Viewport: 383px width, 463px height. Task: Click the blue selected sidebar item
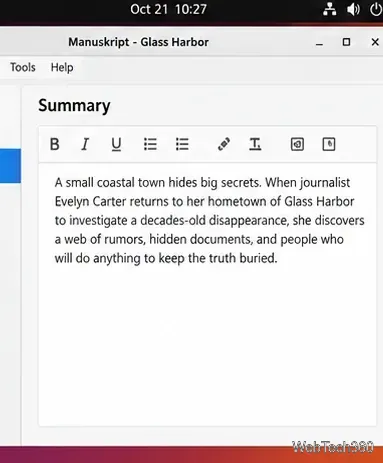click(10, 166)
